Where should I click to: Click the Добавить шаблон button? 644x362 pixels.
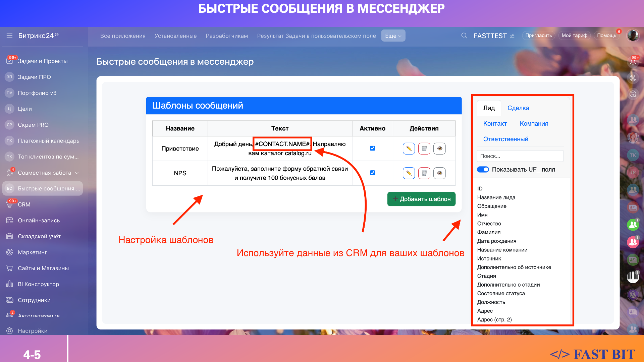pyautogui.click(x=421, y=199)
